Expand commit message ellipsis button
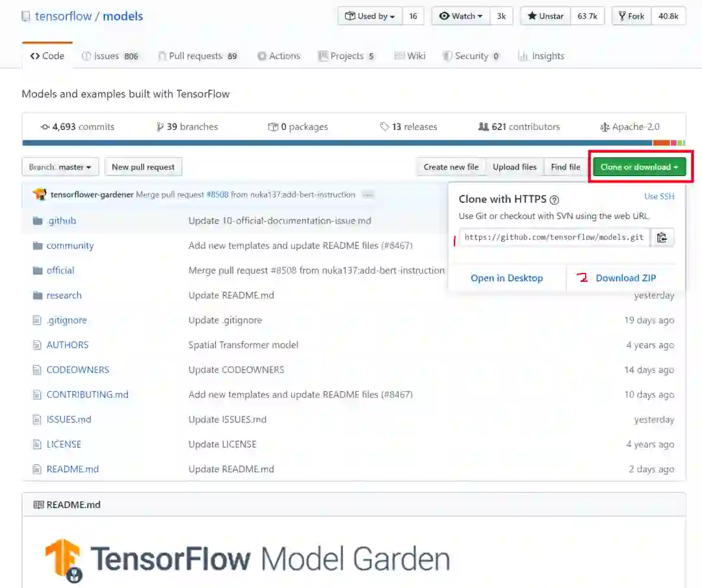This screenshot has width=702, height=588. point(367,195)
